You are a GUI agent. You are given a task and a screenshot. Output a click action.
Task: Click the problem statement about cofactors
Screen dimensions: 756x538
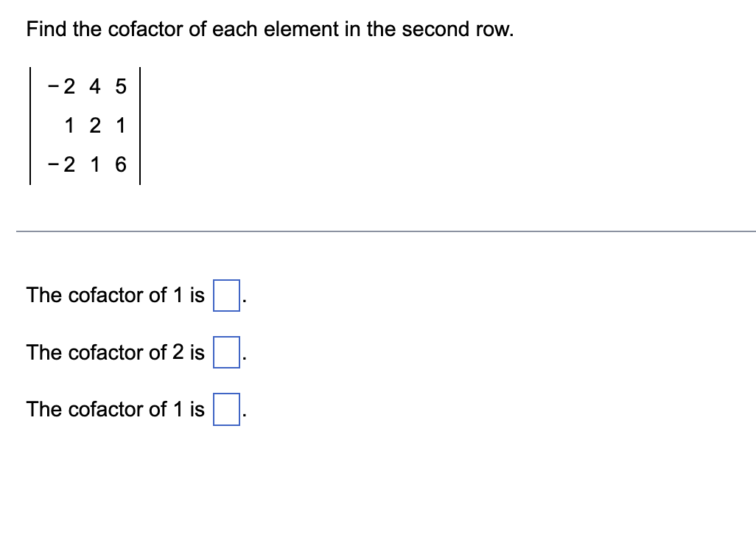tap(269, 29)
